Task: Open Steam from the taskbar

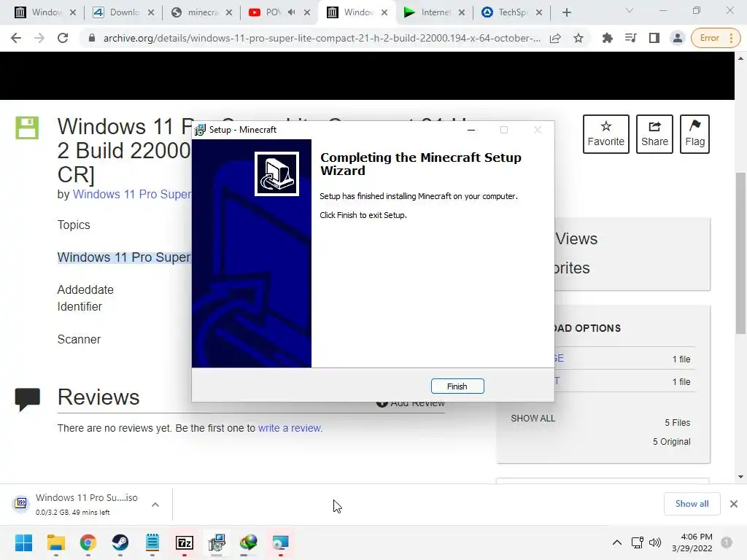Action: [120, 542]
